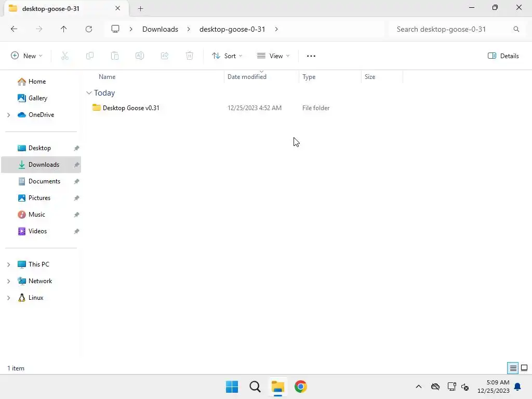Click File Explorer taskbar icon

278,387
